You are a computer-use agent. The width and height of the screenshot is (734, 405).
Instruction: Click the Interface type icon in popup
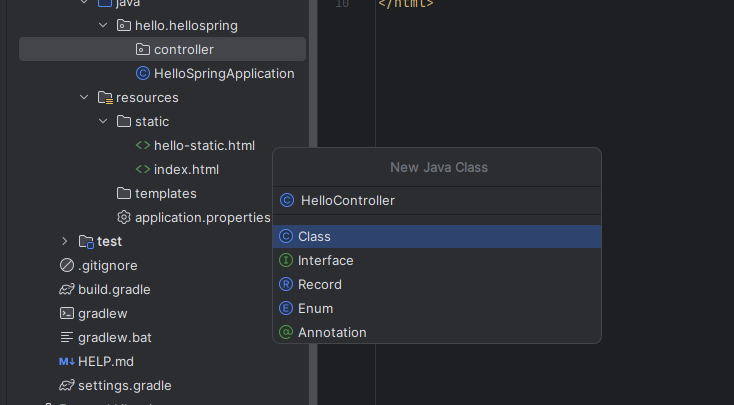pyautogui.click(x=286, y=260)
